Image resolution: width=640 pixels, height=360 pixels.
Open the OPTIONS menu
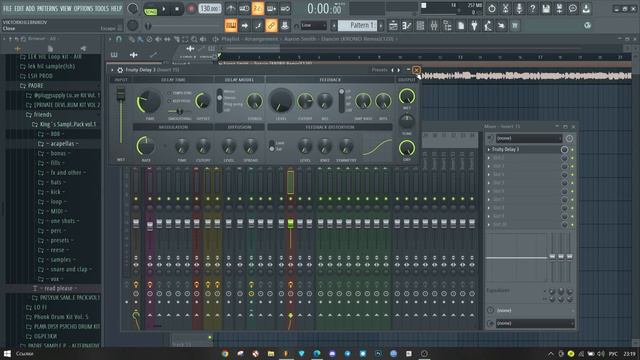[83, 8]
